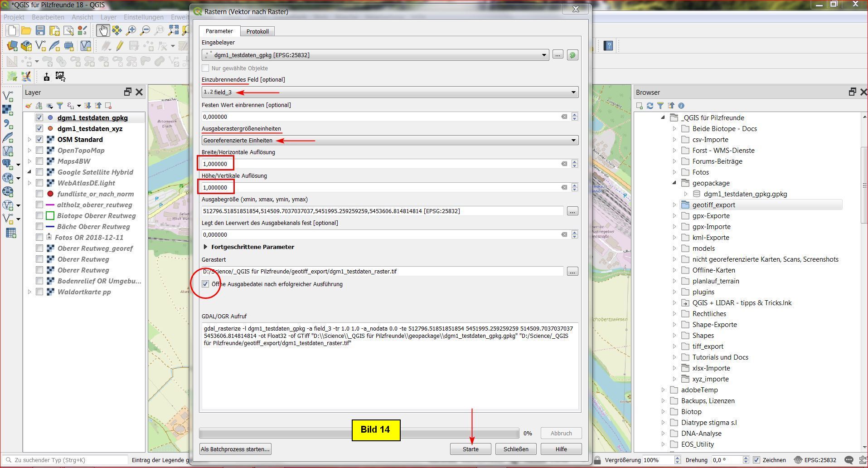Screen dimensions: 868x468
Task: Click 'Als Batchprozess starten...' button
Action: coord(235,449)
